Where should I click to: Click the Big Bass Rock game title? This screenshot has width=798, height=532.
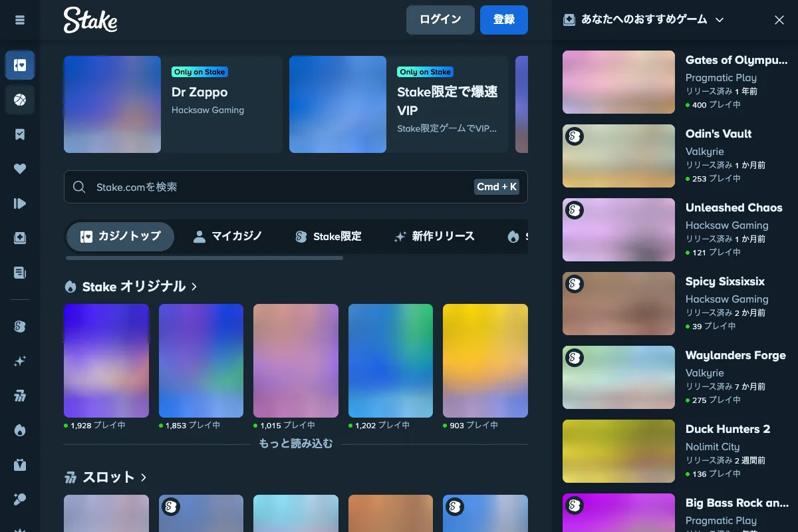coord(737,503)
